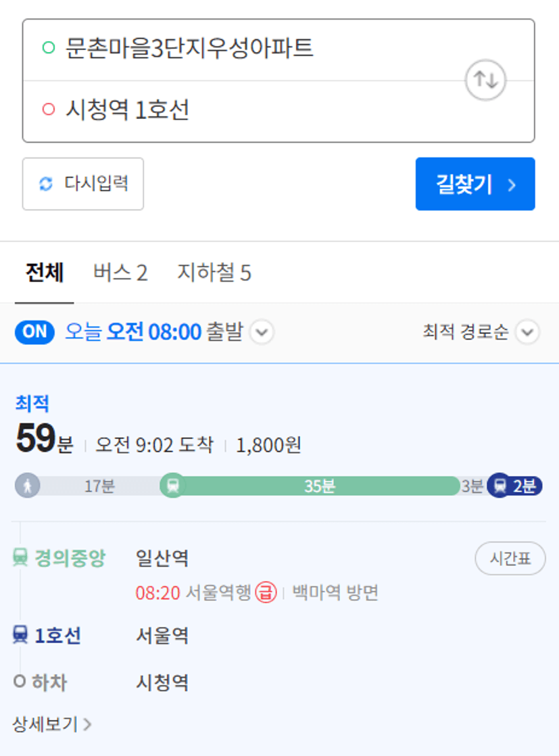Viewport: 559px width, 756px height.
Task: Click the 1호선 line train icon
Action: pos(20,636)
